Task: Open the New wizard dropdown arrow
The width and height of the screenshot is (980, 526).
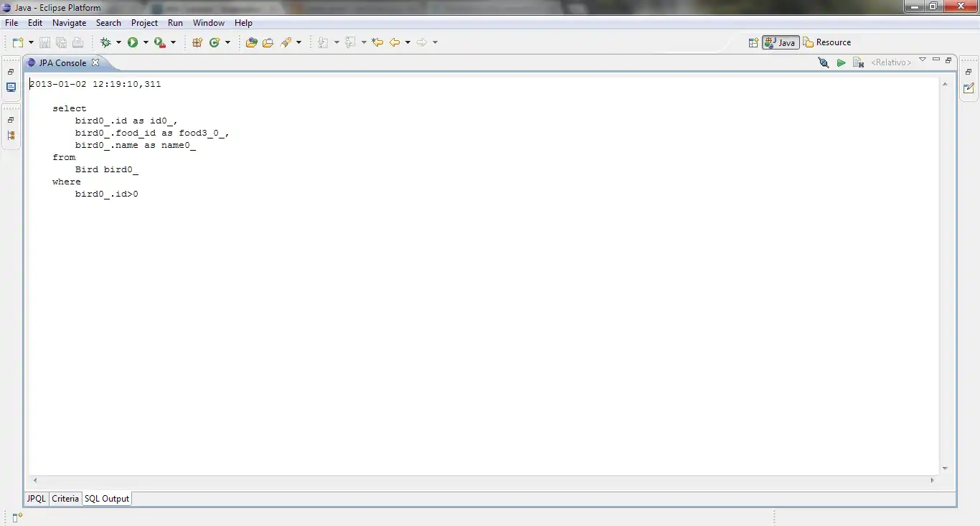Action: click(x=31, y=42)
